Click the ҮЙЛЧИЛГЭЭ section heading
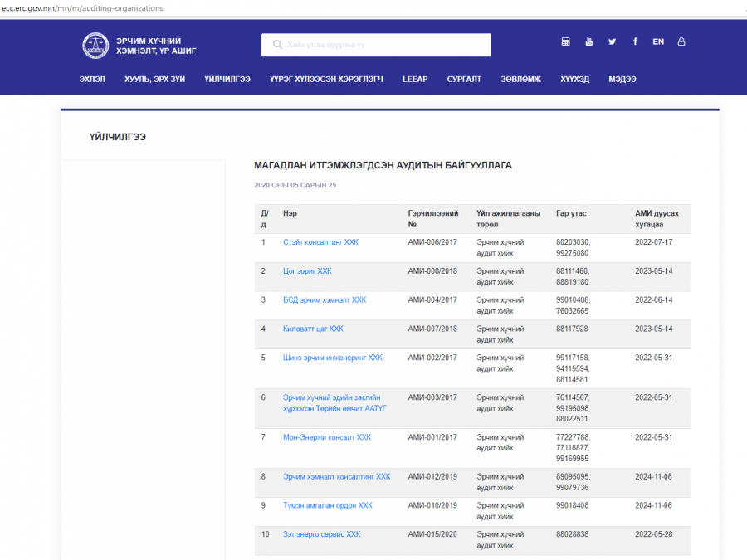Image resolution: width=747 pixels, height=560 pixels. tap(118, 137)
